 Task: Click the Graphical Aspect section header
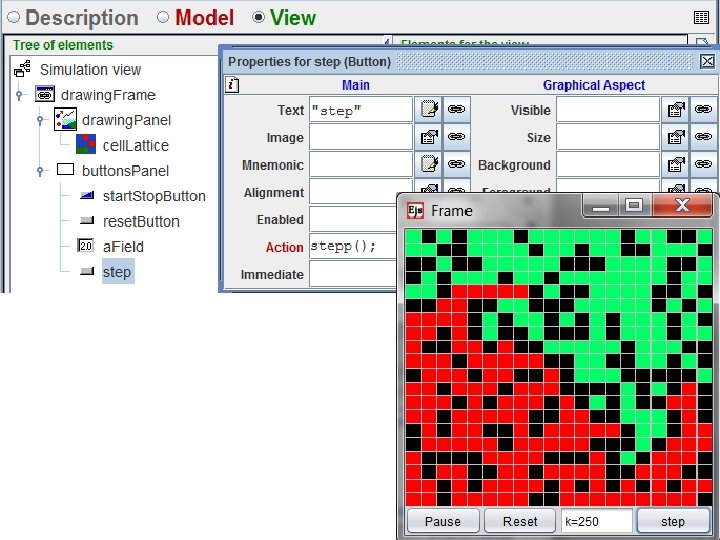594,85
